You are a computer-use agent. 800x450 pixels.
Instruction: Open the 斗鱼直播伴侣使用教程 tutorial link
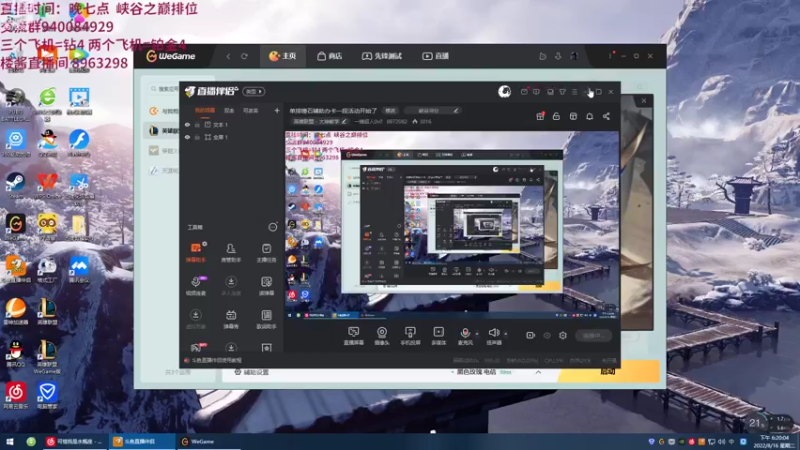click(x=213, y=360)
